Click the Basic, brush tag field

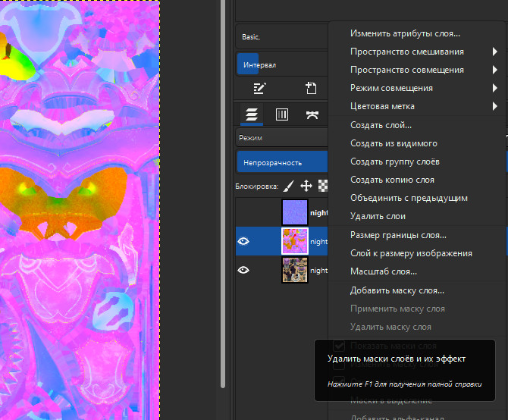point(282,36)
